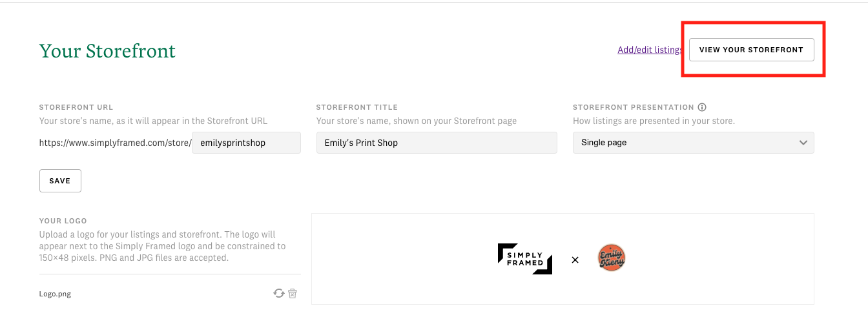Viewport: 868px width, 328px height.
Task: Follow the Add/edit listings link
Action: (650, 50)
